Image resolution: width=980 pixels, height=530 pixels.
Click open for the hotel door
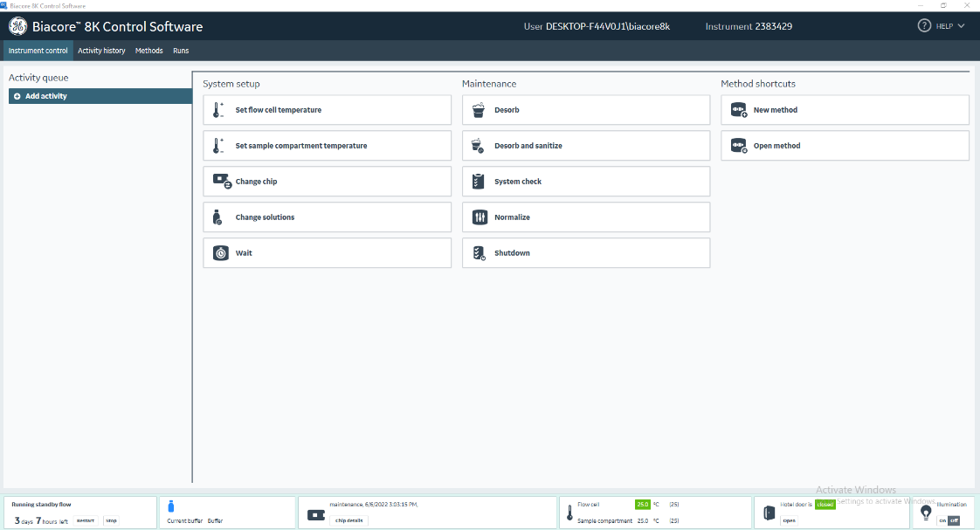click(789, 520)
